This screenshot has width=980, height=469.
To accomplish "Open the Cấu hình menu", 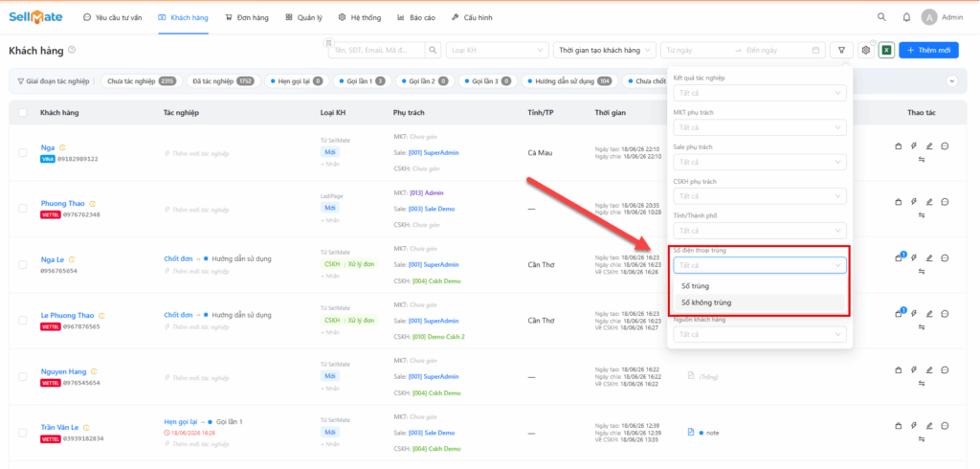I will (472, 17).
